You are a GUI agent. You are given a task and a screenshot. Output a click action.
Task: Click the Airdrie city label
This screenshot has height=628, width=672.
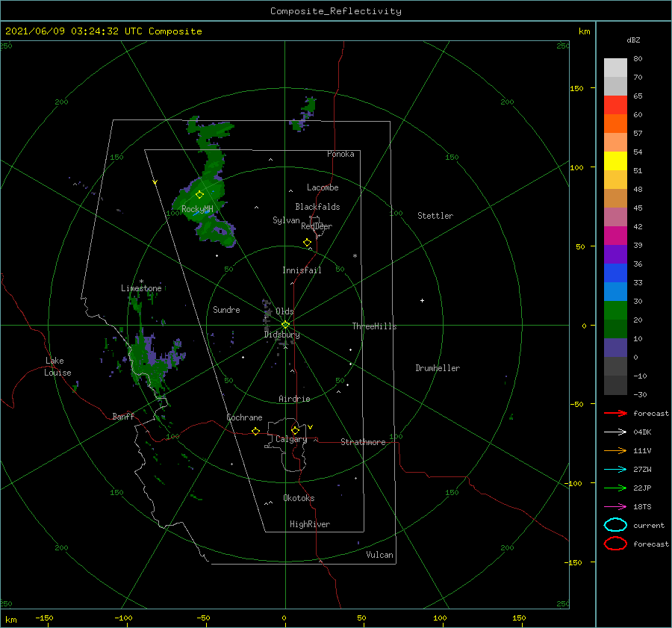(x=294, y=399)
